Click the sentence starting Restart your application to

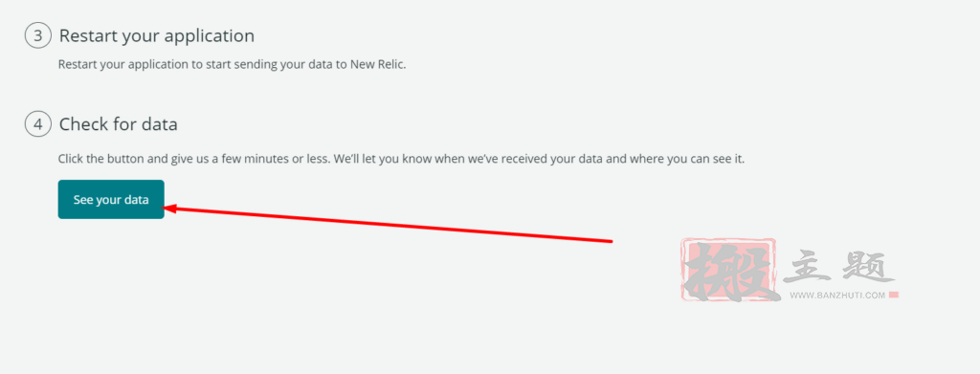tap(232, 64)
